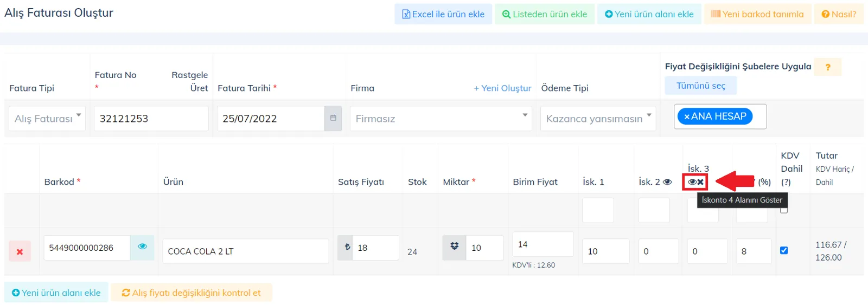Click the total text 116.67 / 126.00
Viewport: 868px width, 305px height.
831,251
